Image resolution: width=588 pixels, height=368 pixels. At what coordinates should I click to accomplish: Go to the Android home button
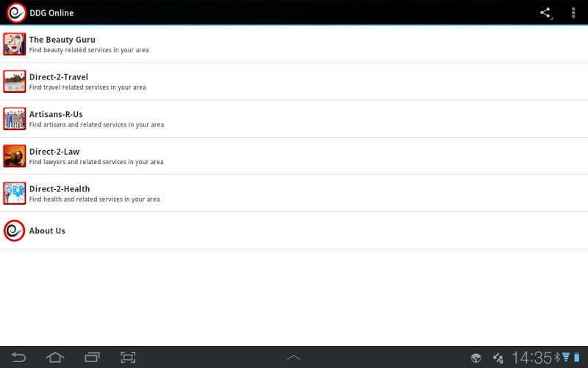click(x=54, y=357)
